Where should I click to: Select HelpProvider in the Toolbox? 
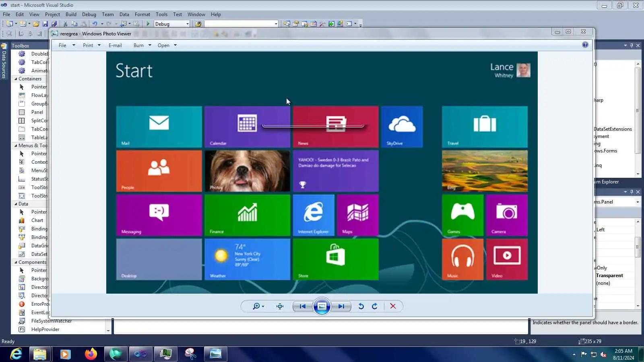point(45,329)
